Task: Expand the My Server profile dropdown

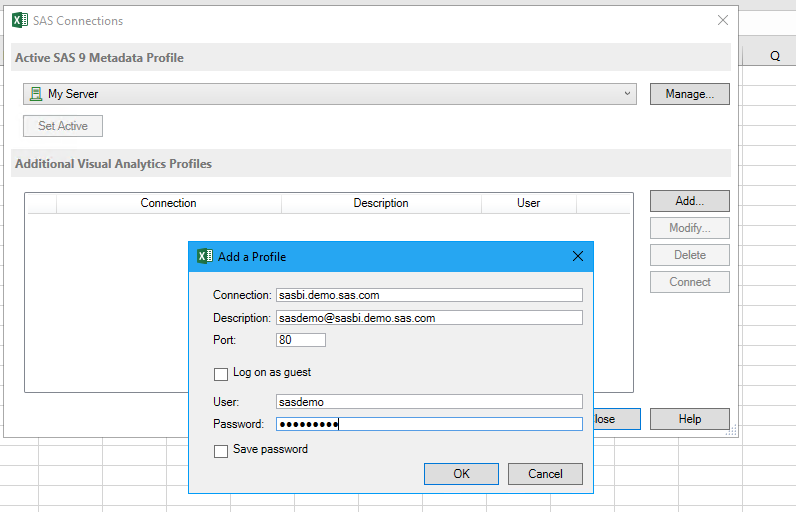Action: pyautogui.click(x=627, y=94)
